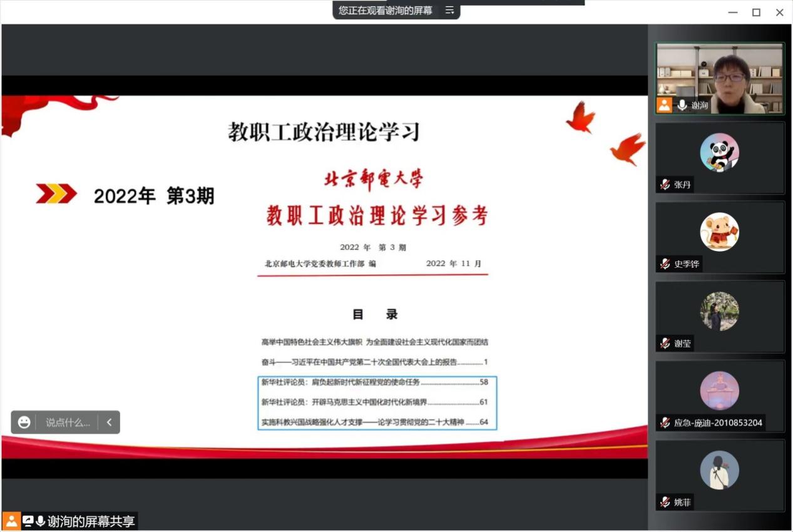Click the microphone icon on 谢洵's video tile
This screenshot has width=793, height=532.
click(x=682, y=105)
